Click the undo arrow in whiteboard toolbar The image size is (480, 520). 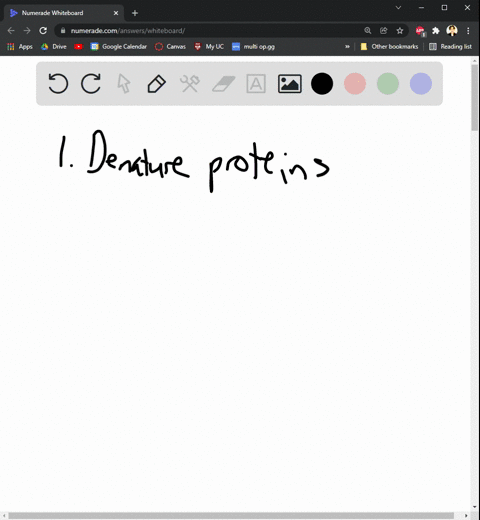tap(58, 83)
